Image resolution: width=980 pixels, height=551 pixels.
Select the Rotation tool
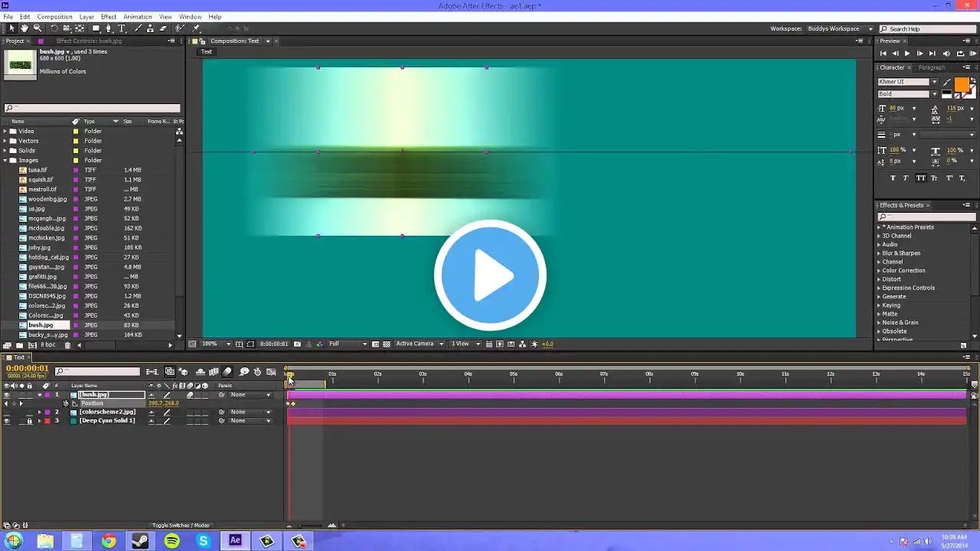54,28
